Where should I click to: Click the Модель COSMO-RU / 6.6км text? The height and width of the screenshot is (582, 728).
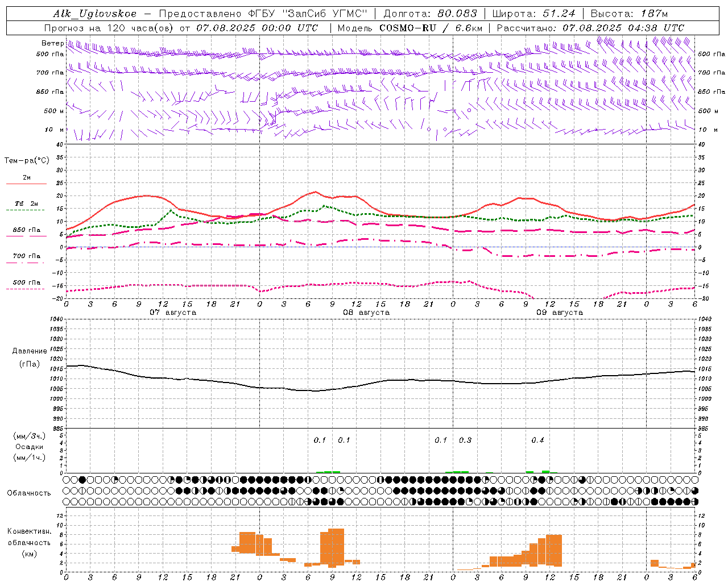(410, 28)
